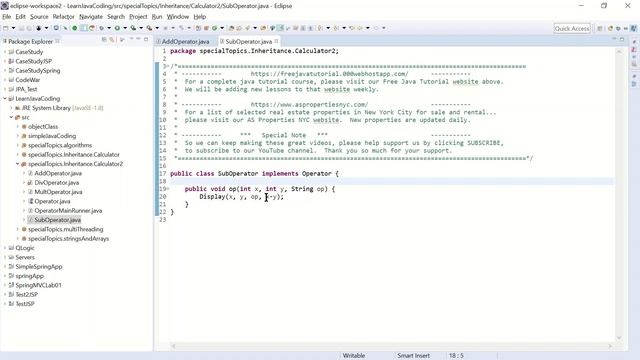The width and height of the screenshot is (640, 360).
Task: Click the vertical scrollbar down arrow
Action: click(x=619, y=338)
